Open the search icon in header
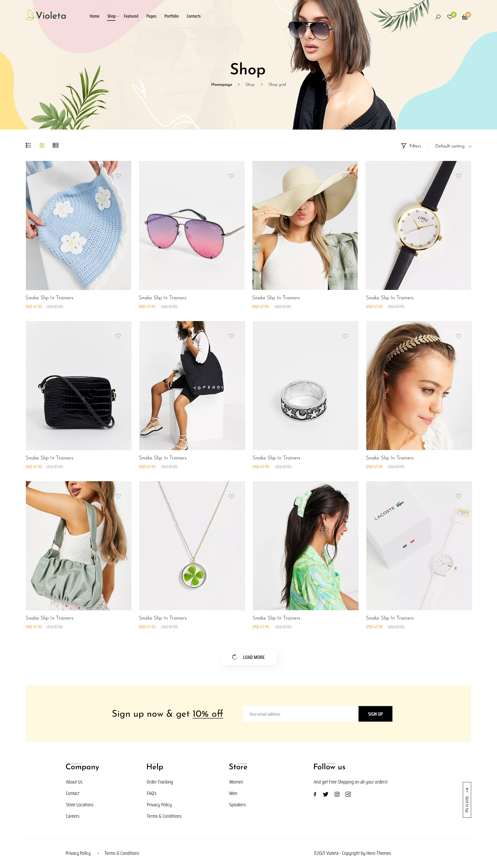Image resolution: width=497 pixels, height=868 pixels. (438, 17)
